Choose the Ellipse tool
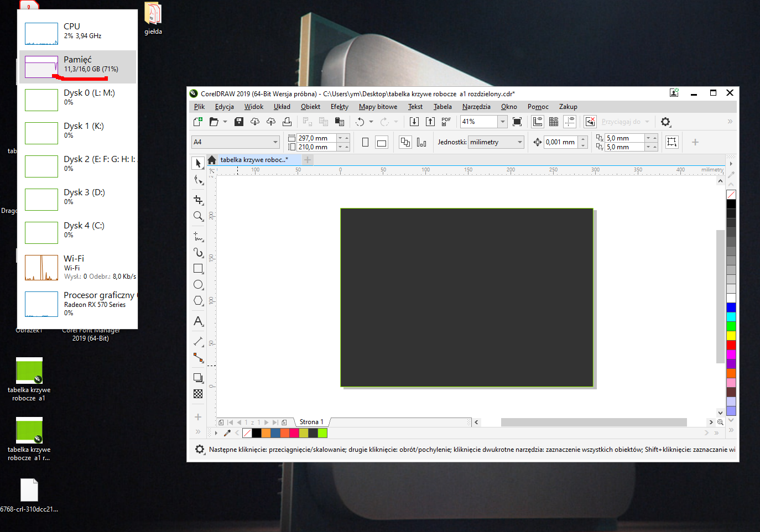 point(198,285)
